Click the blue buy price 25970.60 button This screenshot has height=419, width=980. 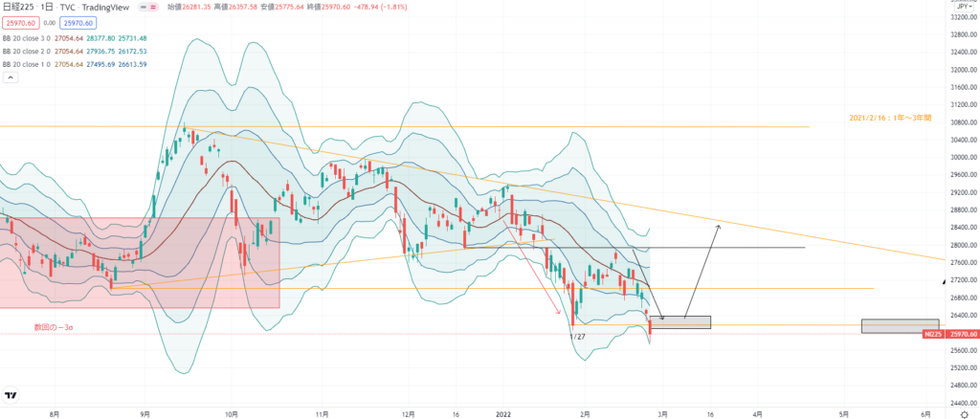point(78,23)
